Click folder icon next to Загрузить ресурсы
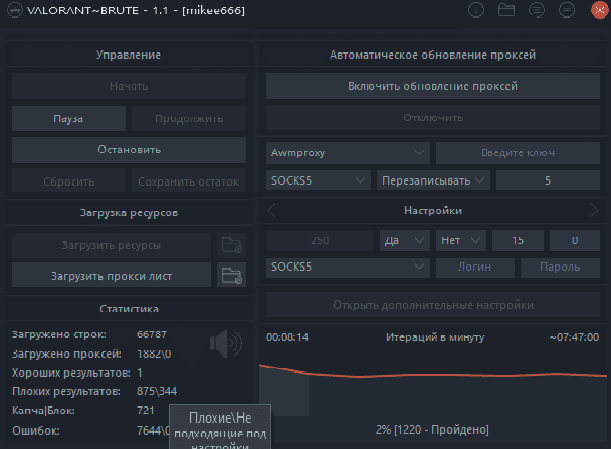Screen dimensions: 611x449 231,245
